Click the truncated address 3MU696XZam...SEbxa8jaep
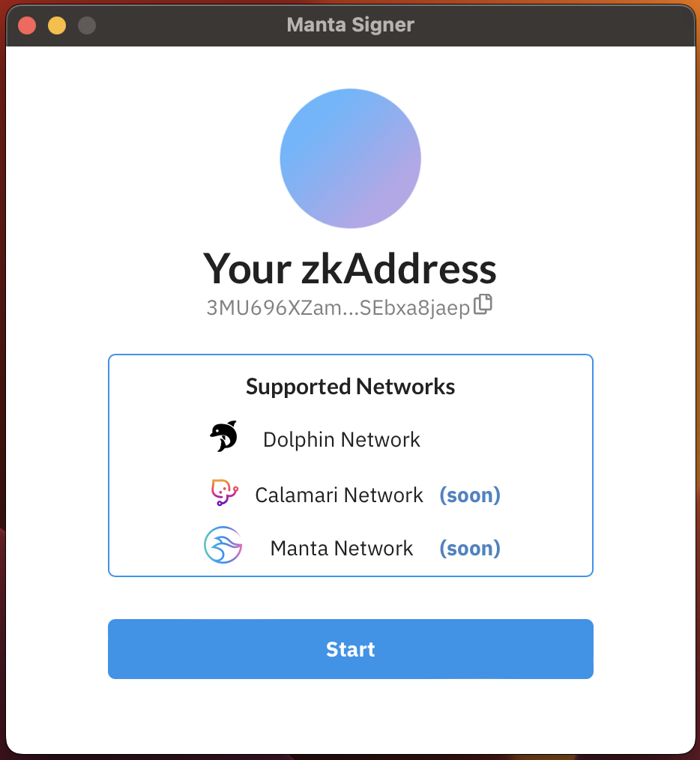Image resolution: width=700 pixels, height=760 pixels. tap(338, 307)
